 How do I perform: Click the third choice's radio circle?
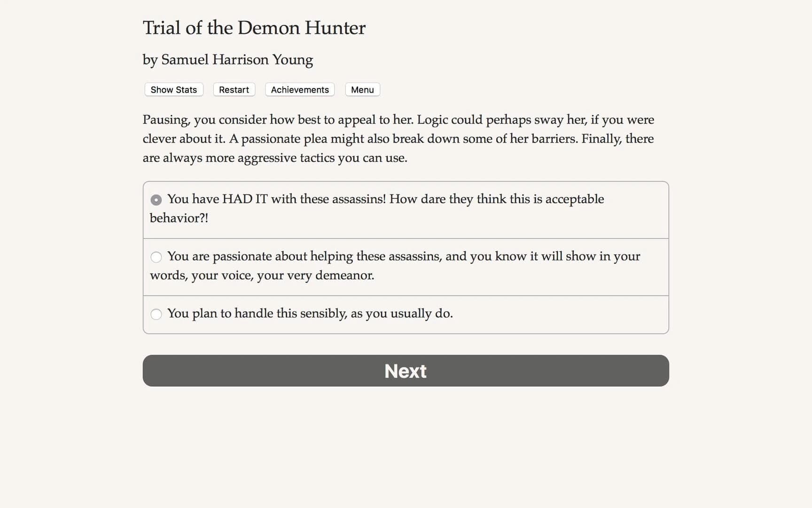point(156,314)
